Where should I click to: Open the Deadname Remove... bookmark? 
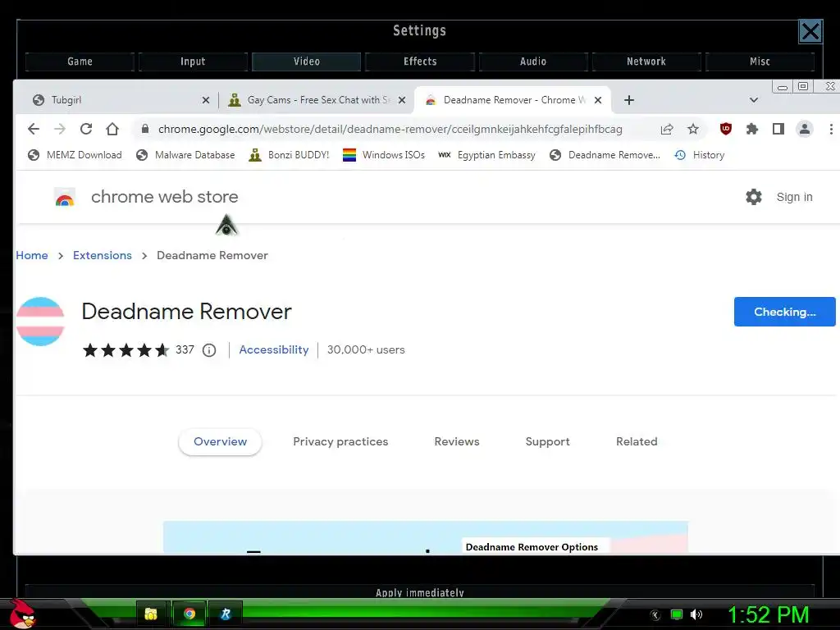(x=605, y=155)
